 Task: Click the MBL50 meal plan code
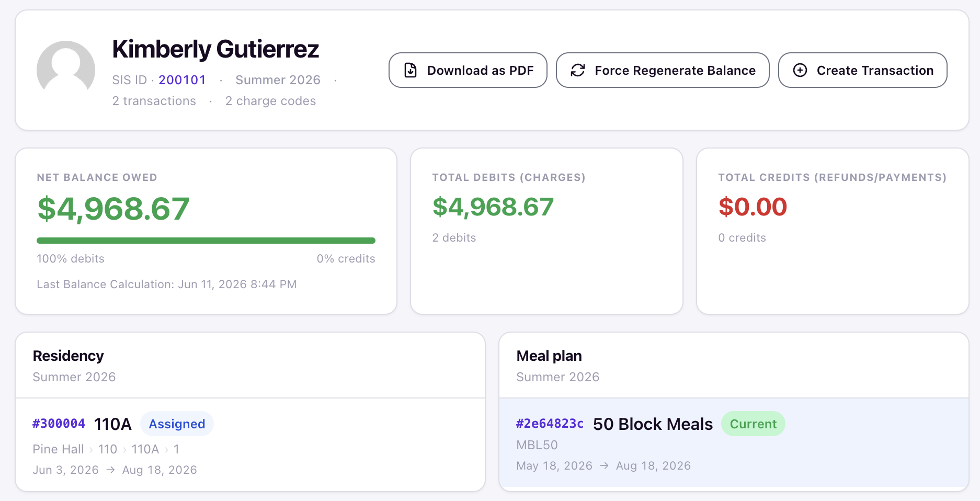tap(537, 445)
